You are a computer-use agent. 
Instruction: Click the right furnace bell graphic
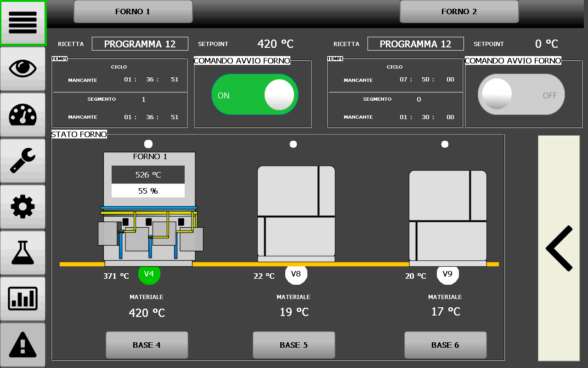coord(448,218)
